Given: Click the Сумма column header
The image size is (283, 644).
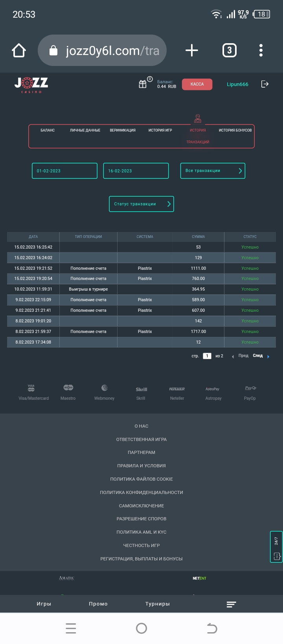Looking at the screenshot, I should [198, 237].
